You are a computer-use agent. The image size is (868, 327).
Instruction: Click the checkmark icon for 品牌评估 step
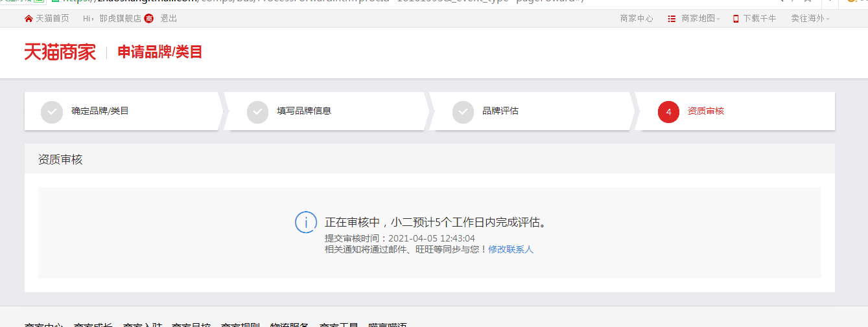pyautogui.click(x=463, y=112)
